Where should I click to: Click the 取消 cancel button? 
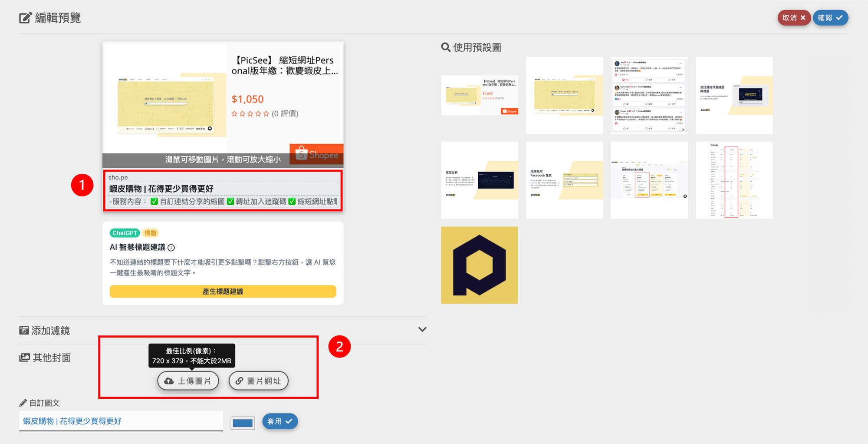pyautogui.click(x=794, y=18)
